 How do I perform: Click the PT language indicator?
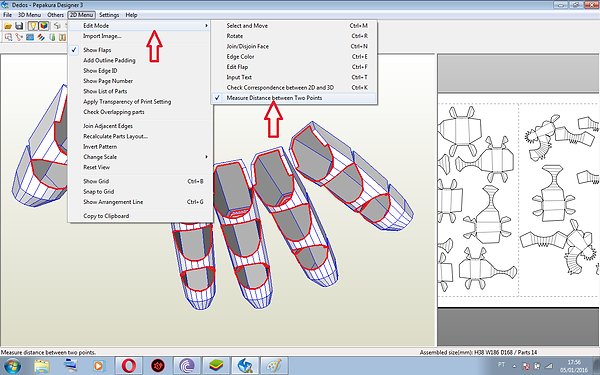click(502, 364)
